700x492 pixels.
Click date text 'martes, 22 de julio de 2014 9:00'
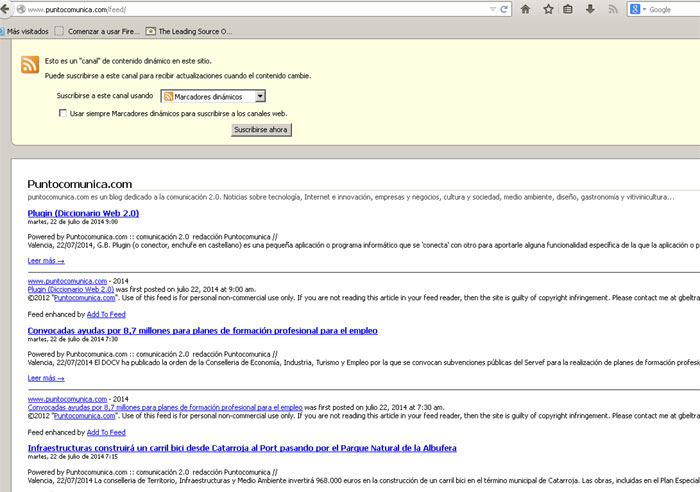click(x=73, y=222)
